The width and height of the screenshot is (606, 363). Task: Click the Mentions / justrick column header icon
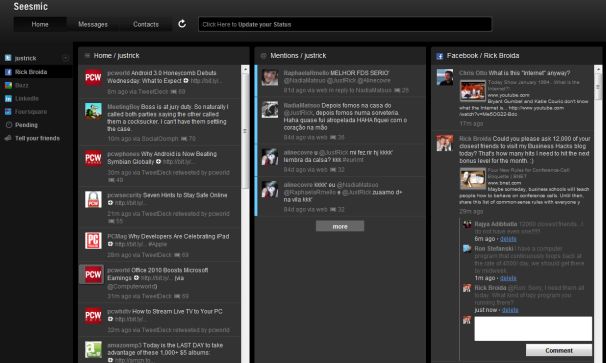point(264,56)
